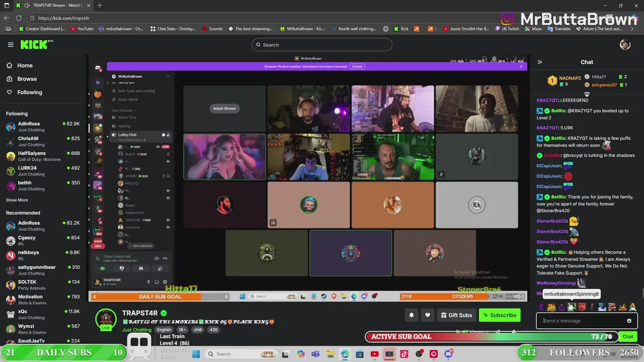Open LURK24 channel in Following list
Viewport: 644px width, 362px height.
point(43,170)
